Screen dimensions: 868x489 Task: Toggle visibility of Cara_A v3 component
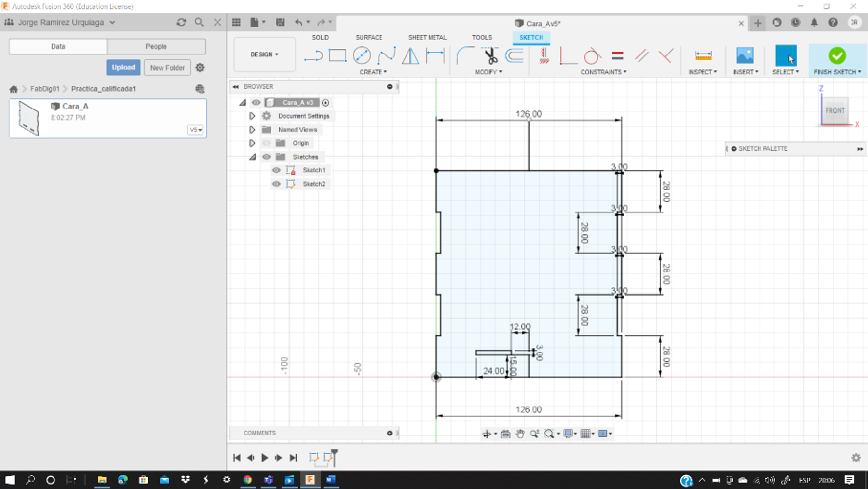(256, 102)
